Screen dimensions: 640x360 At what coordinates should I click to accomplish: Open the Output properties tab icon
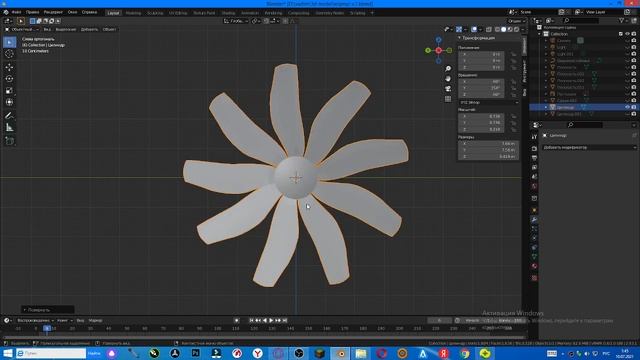coord(534,158)
